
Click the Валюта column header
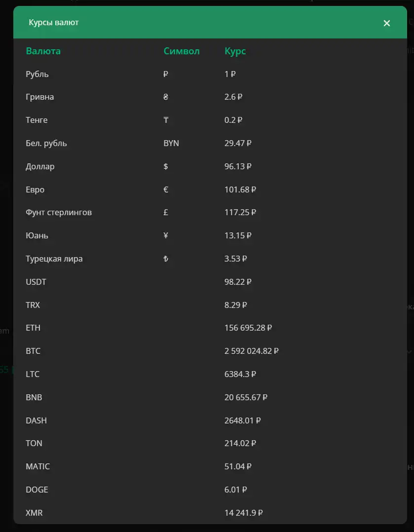tap(43, 51)
